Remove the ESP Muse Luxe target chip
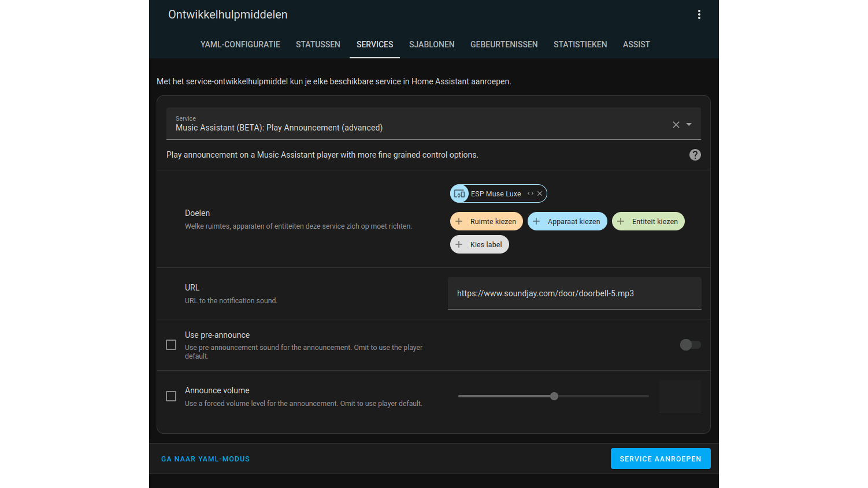Viewport: 868px width, 488px height. click(540, 193)
